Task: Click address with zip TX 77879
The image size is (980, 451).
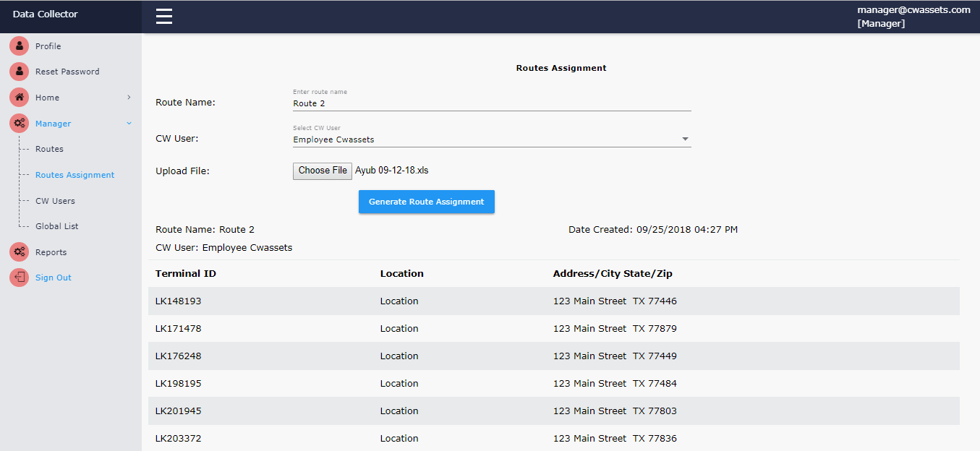Action: click(x=615, y=329)
